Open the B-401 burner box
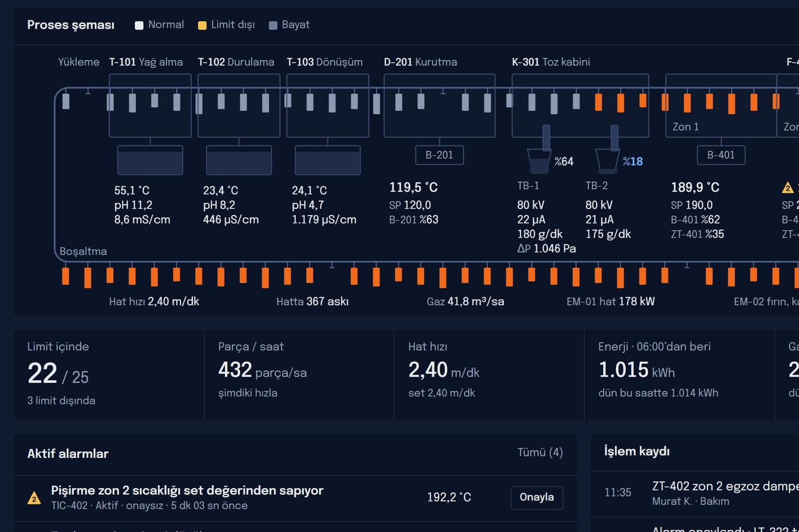The height and width of the screenshot is (532, 799). point(721,155)
